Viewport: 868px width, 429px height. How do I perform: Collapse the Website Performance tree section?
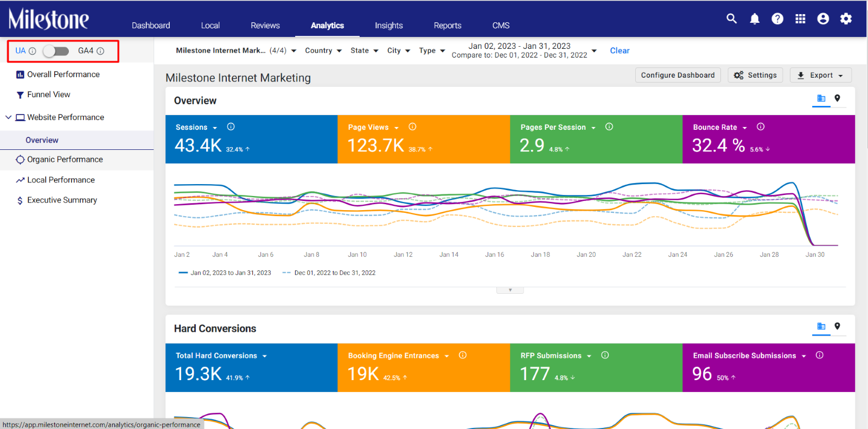click(x=8, y=117)
